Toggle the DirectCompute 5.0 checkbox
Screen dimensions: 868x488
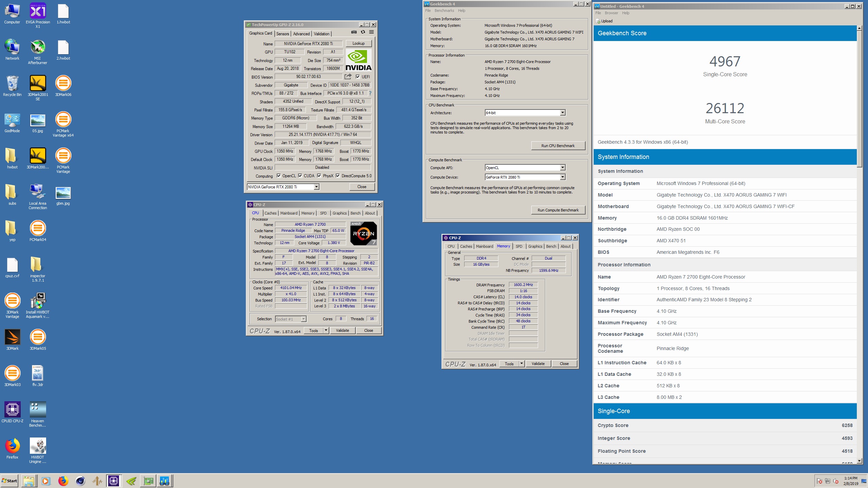pyautogui.click(x=338, y=176)
